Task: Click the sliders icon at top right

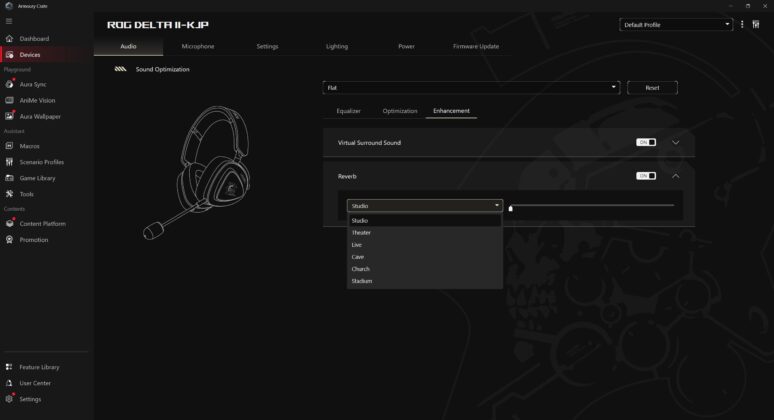Action: 756,24
